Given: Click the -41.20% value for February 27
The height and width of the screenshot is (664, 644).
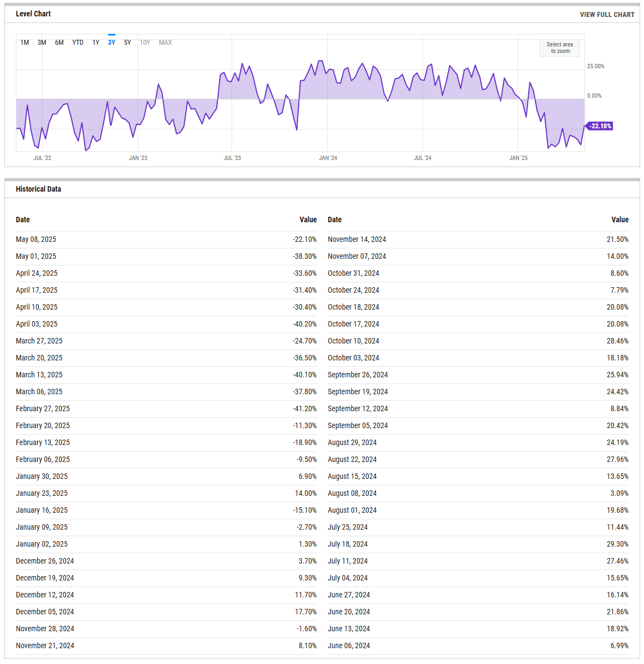Looking at the screenshot, I should pyautogui.click(x=304, y=408).
